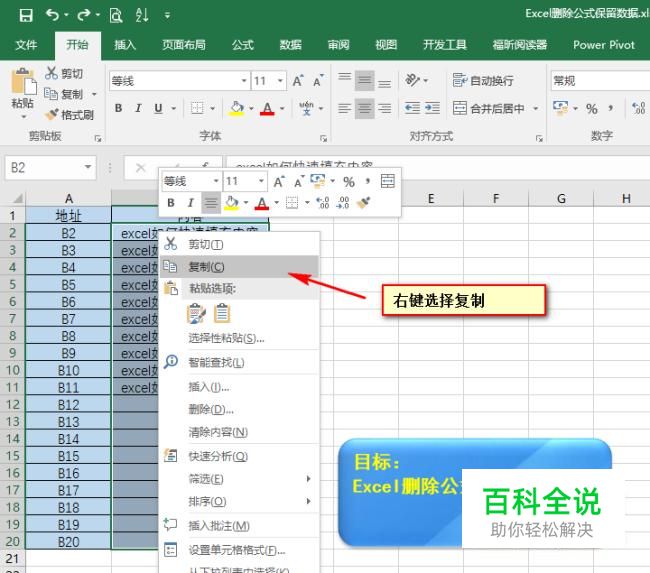Click the mini toolbar borders icon
The image size is (650, 573).
tap(292, 203)
